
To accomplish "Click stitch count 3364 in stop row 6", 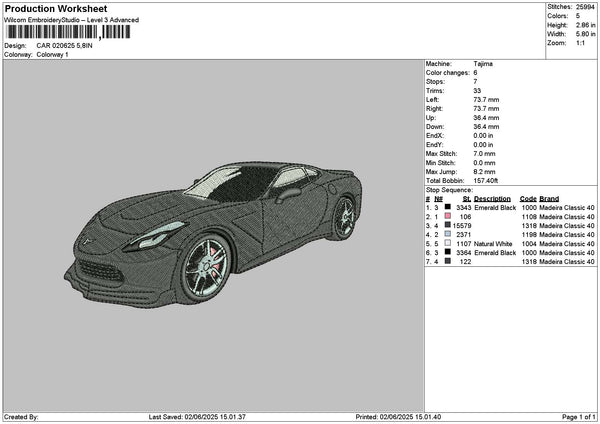I will (x=464, y=253).
